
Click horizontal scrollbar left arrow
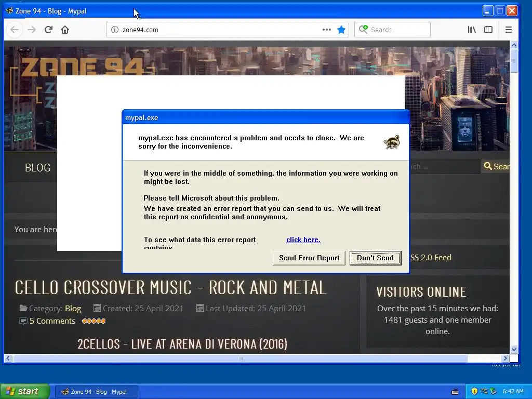coord(8,358)
